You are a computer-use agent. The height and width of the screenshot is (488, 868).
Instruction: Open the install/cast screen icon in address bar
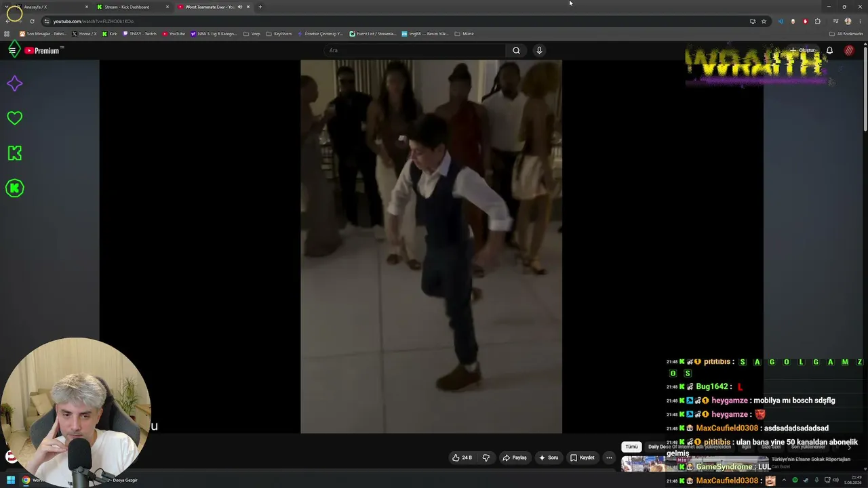point(753,21)
